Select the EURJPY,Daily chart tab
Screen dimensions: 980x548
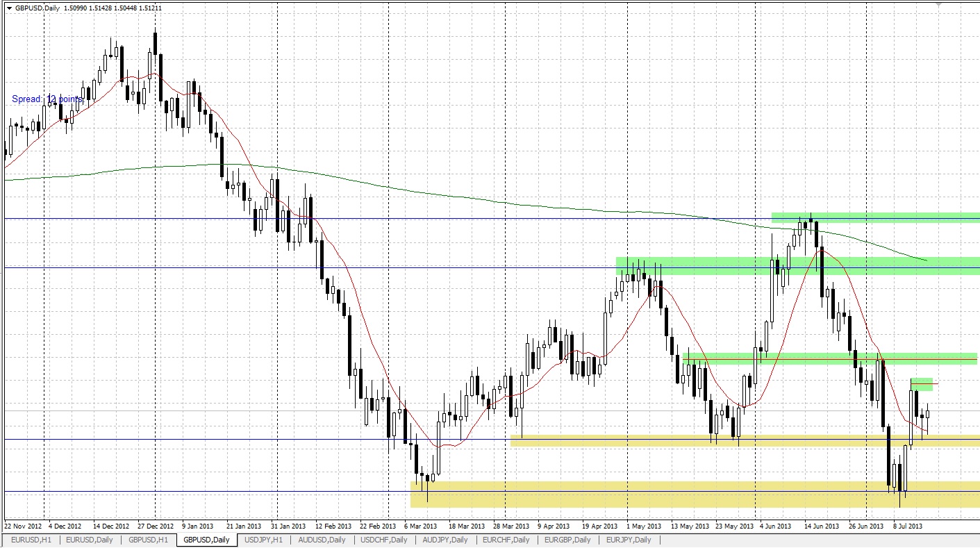[629, 540]
